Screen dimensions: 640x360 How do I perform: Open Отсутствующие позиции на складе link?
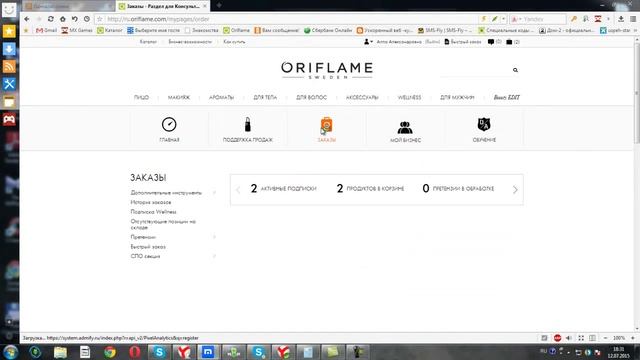pyautogui.click(x=163, y=224)
